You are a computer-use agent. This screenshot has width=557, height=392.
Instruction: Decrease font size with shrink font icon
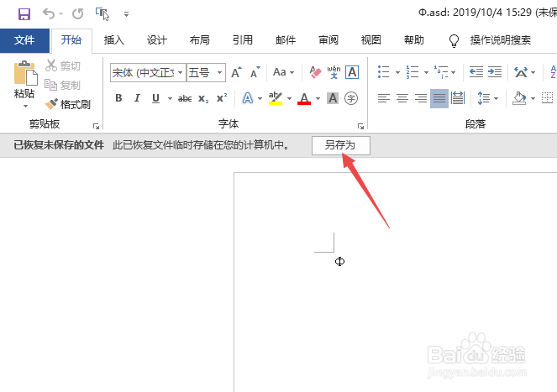[255, 72]
